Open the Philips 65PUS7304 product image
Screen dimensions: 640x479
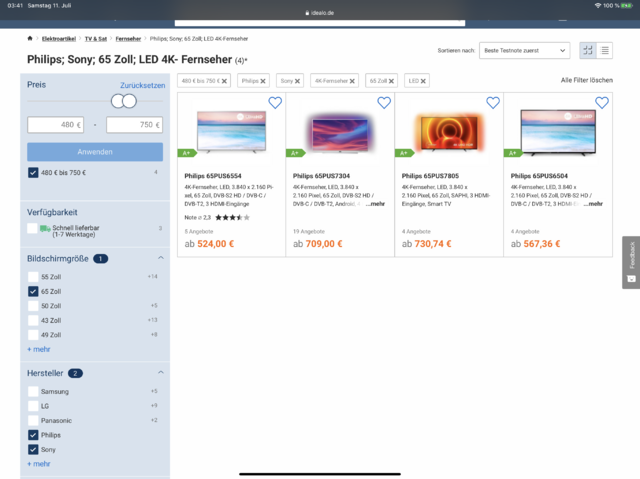[x=340, y=135]
